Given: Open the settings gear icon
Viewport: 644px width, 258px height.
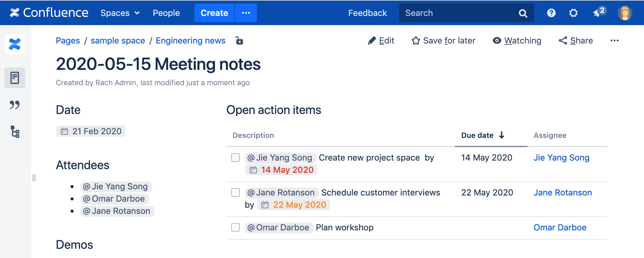Looking at the screenshot, I should 573,13.
